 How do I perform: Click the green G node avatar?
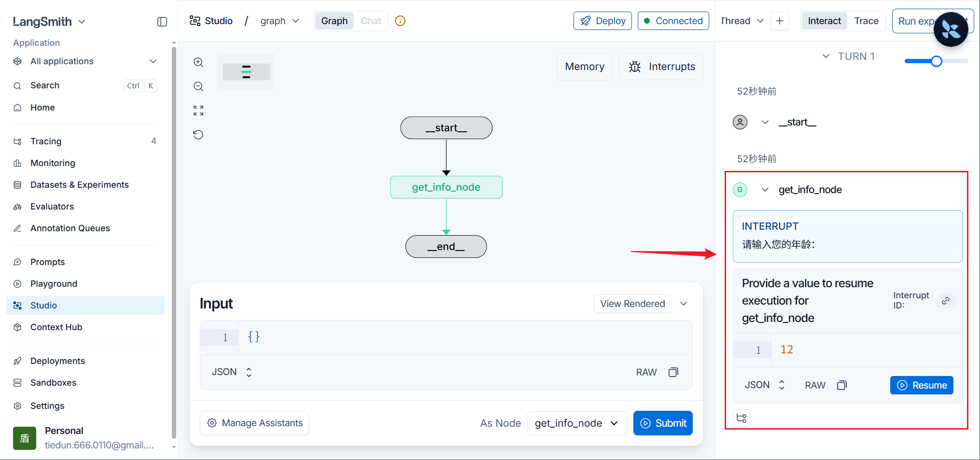(x=740, y=190)
